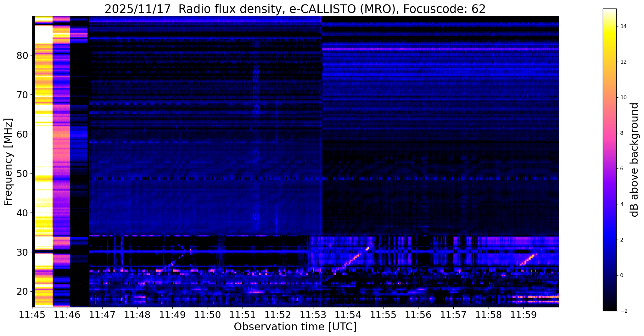This screenshot has height=336, width=644.
Task: Click the 20 MHz frequency tick label
Action: 22,292
